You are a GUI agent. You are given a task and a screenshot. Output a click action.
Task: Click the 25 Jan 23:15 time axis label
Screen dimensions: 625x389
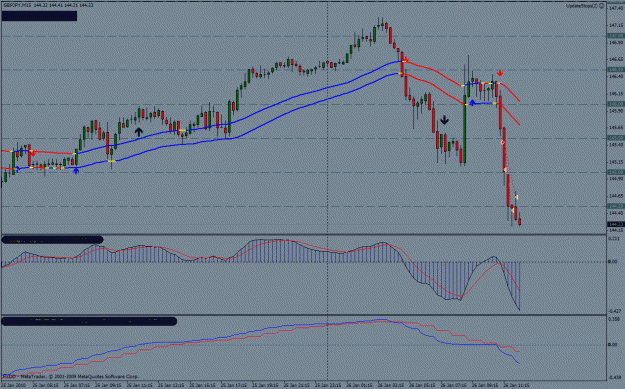328,385
